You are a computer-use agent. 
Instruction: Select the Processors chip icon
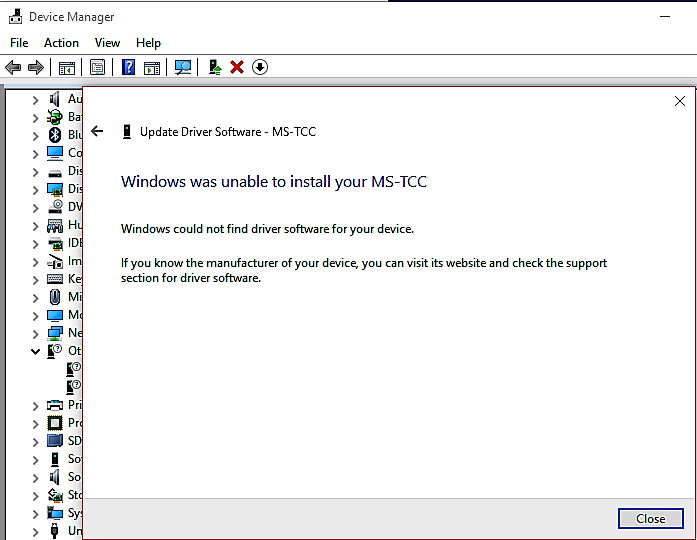click(x=55, y=423)
